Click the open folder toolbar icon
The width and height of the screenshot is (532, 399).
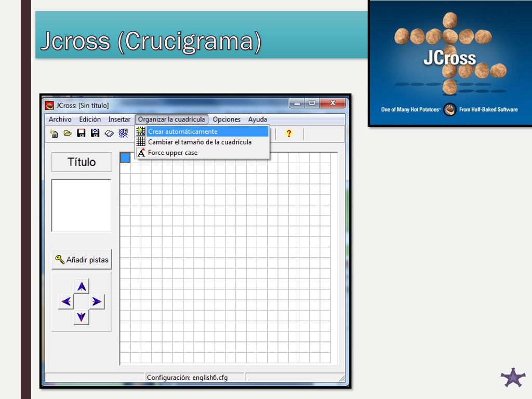coord(68,133)
